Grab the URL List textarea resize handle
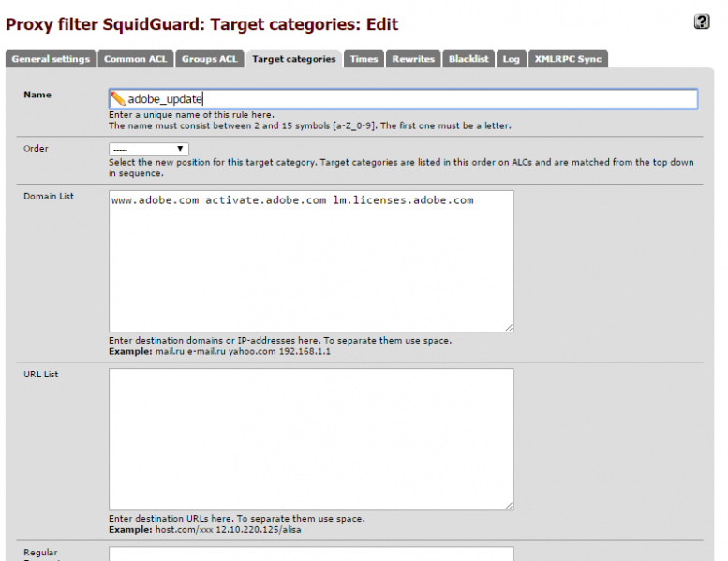Screen dimensions: 728x561 tap(510, 506)
